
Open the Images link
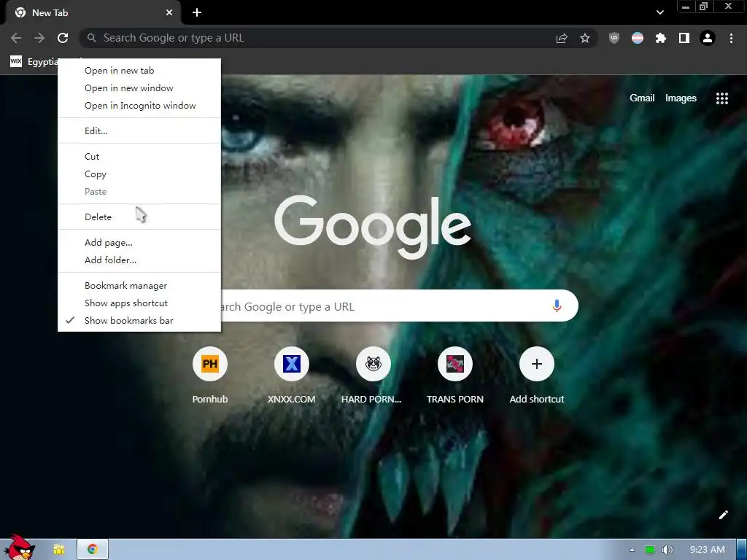pyautogui.click(x=681, y=98)
